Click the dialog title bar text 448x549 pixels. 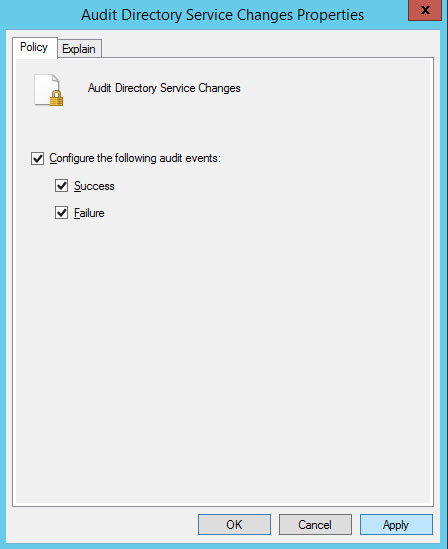223,15
